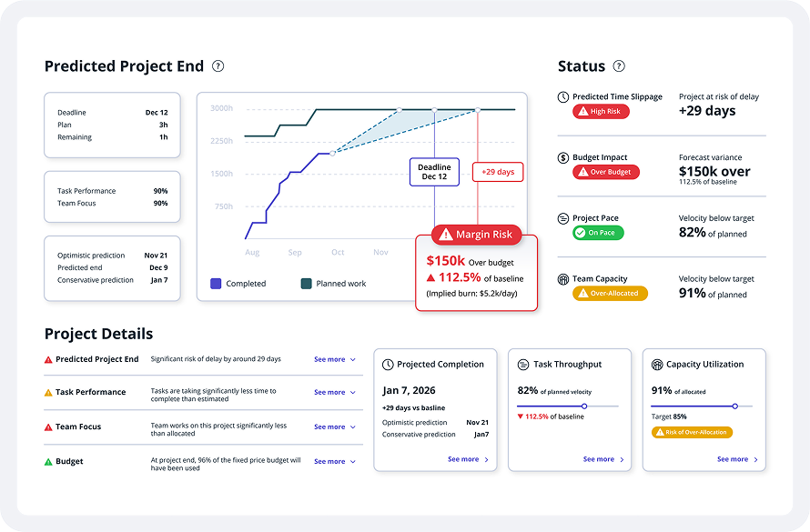The width and height of the screenshot is (810, 532).
Task: Open See more on the Capacity Utilization card
Action: 731,459
